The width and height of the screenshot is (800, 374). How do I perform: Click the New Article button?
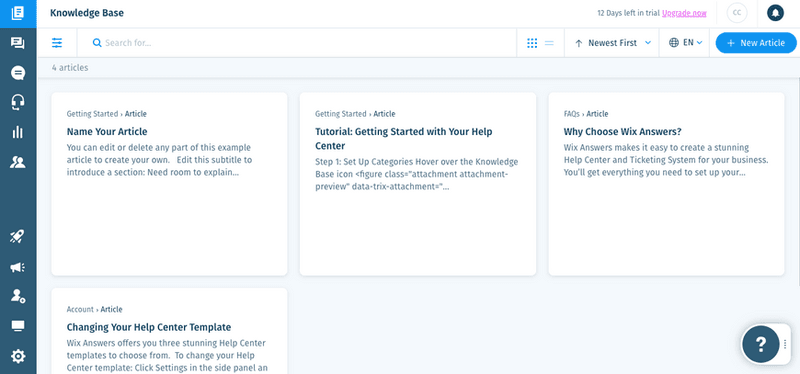(x=756, y=43)
